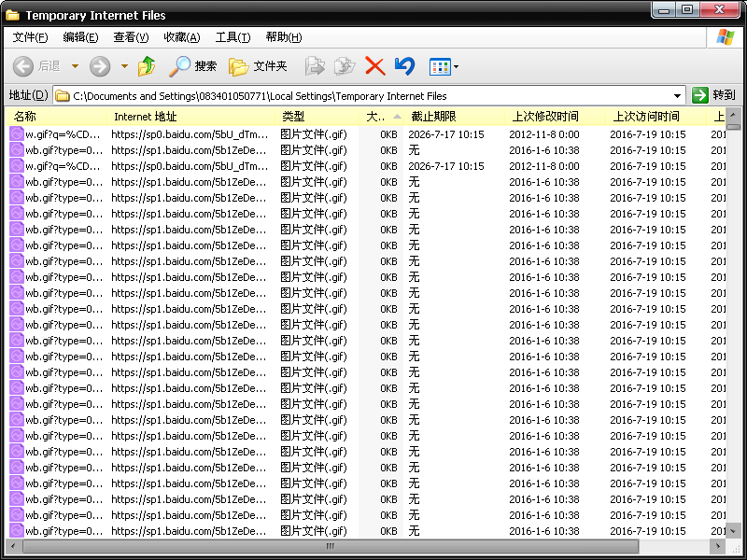Click the folder icon in address bar
This screenshot has width=747, height=560.
(x=62, y=96)
